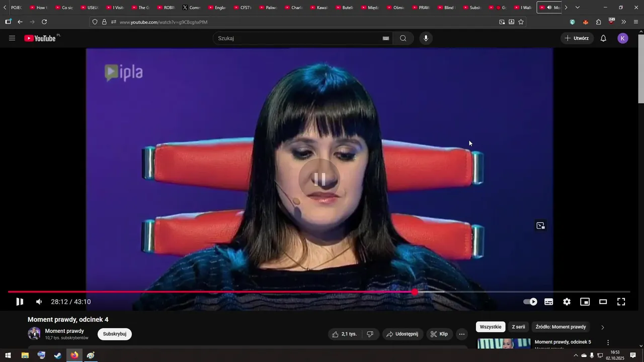Switch to miniplayer mode
Screen dimensions: 644x362
point(585,302)
